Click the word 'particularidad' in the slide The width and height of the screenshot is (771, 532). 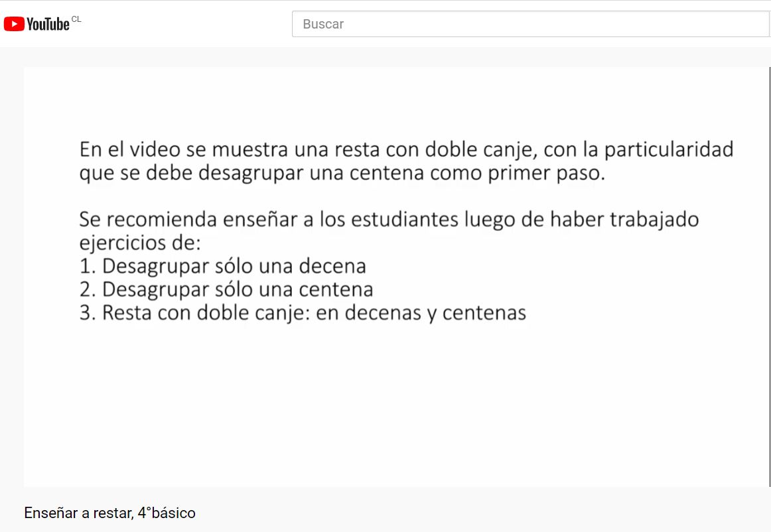tap(669, 149)
